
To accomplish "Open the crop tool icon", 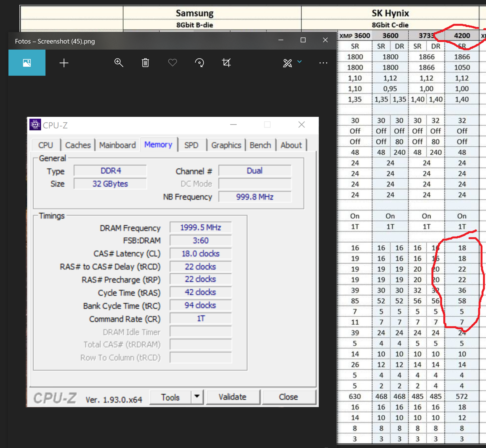I will tap(226, 63).
